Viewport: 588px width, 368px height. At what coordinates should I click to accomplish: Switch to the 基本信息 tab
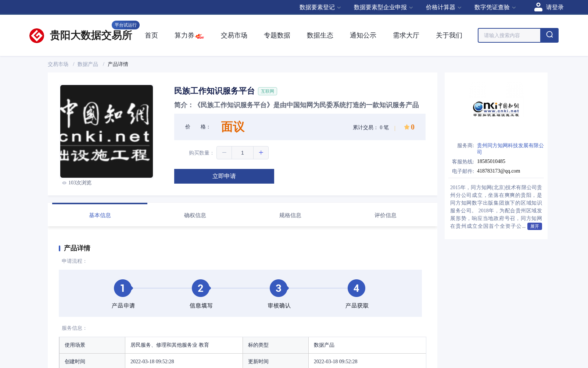point(100,215)
